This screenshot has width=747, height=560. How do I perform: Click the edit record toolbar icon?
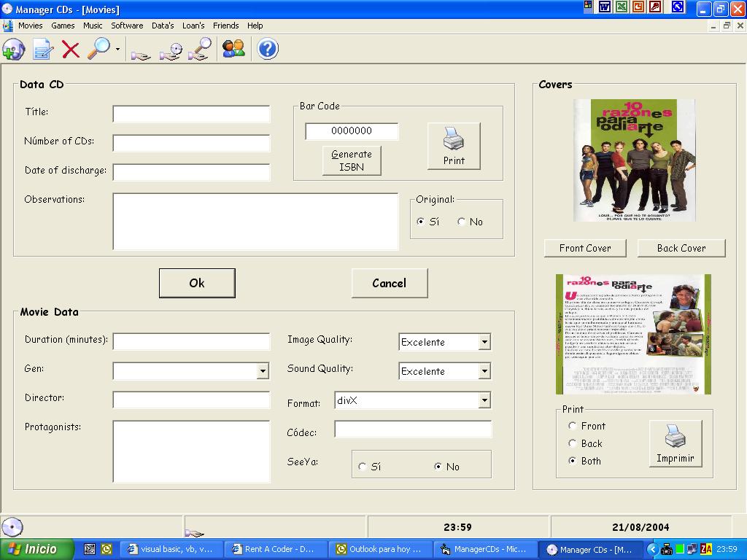coord(43,50)
